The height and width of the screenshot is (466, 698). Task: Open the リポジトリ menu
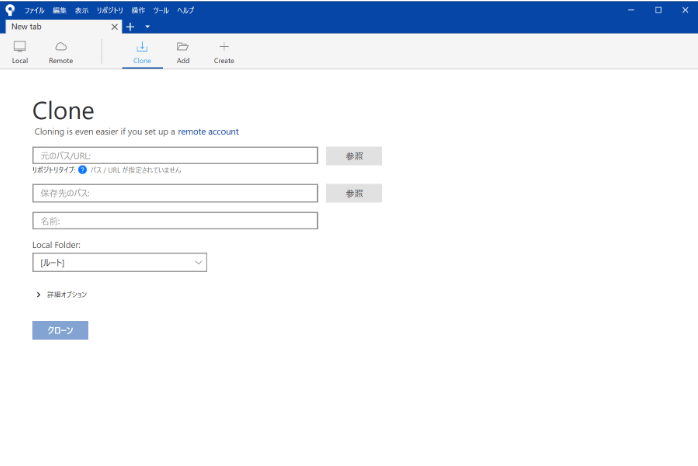click(x=110, y=9)
